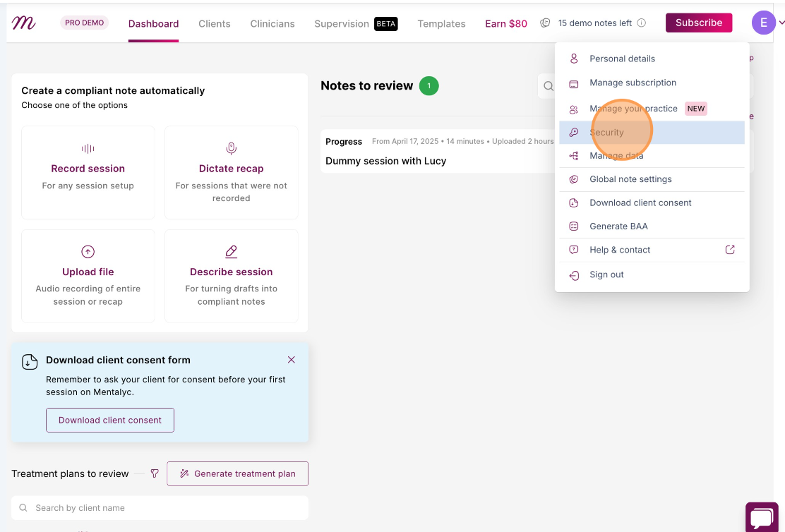
Task: Click the menu's Download client consent file icon
Action: click(x=574, y=202)
